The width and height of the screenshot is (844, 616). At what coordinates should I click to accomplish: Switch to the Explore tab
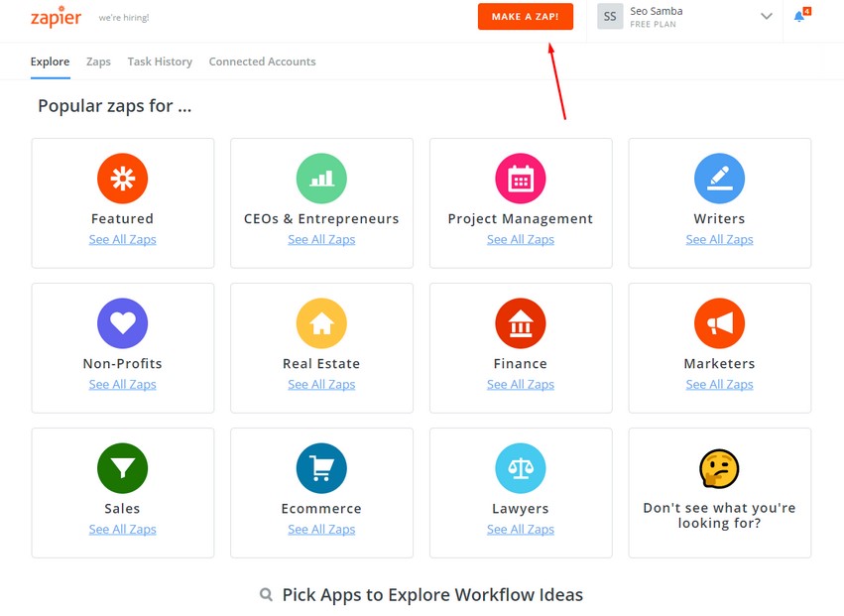point(50,62)
